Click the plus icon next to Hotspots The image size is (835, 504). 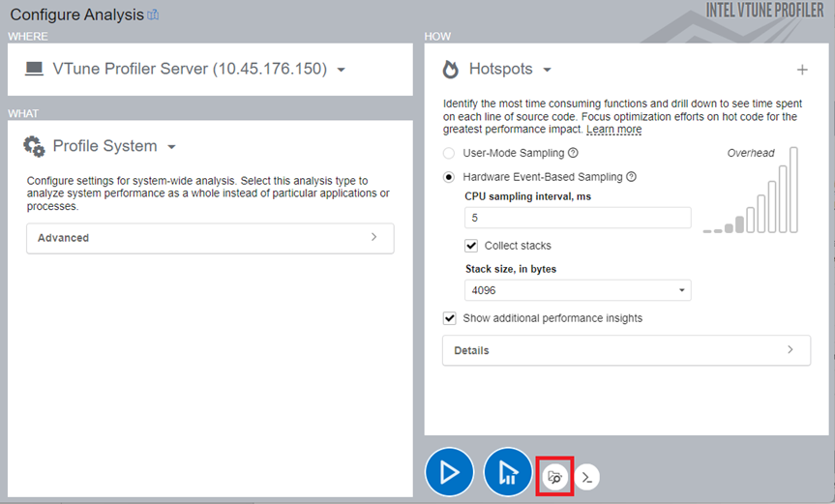pos(801,70)
